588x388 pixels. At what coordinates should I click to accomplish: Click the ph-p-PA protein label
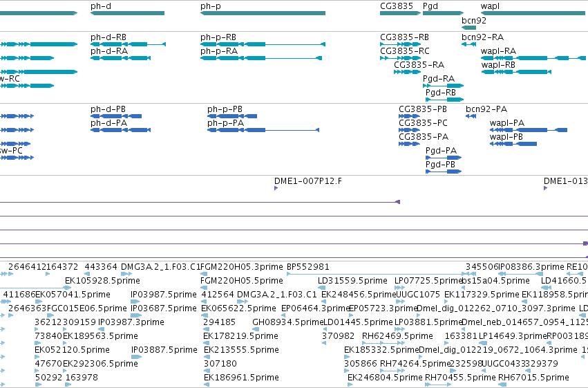tap(226, 123)
